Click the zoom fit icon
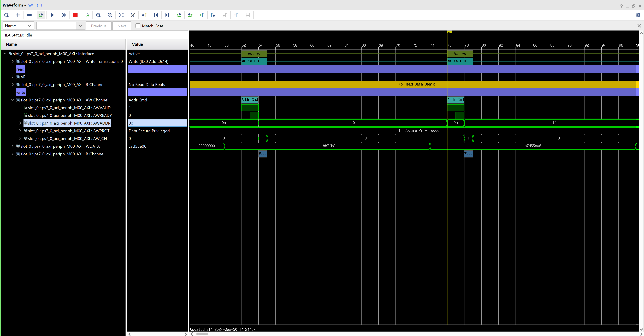Viewport: 644px width, 336px height. (x=121, y=15)
